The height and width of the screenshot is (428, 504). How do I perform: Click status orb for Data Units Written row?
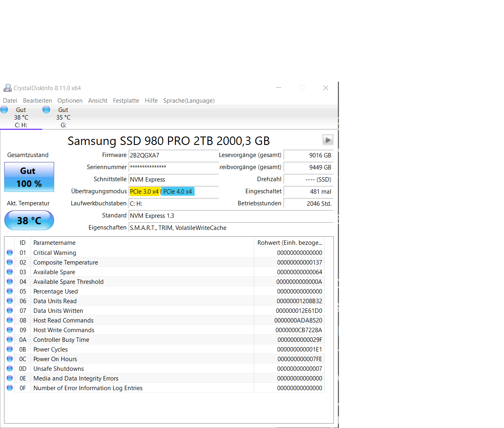click(x=10, y=310)
